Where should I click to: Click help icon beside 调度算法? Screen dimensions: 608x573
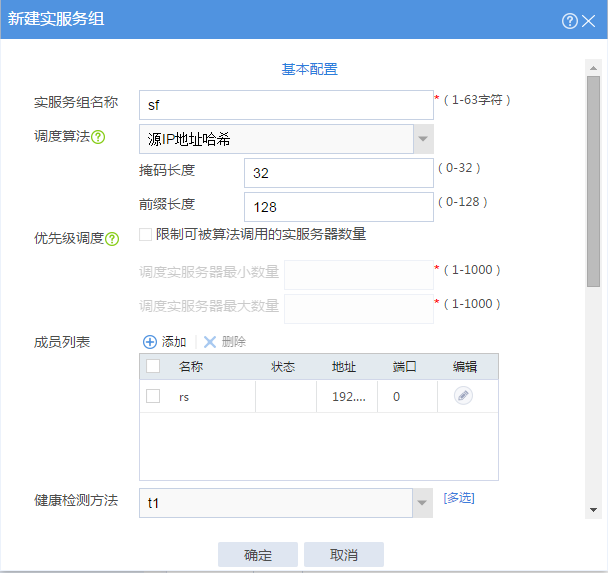pos(98,137)
